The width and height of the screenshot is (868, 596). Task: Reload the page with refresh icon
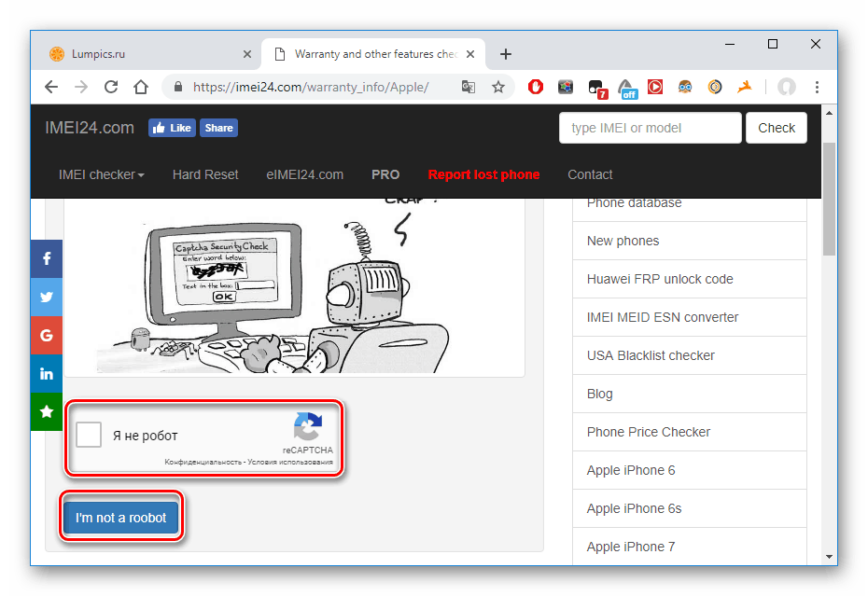tap(111, 87)
